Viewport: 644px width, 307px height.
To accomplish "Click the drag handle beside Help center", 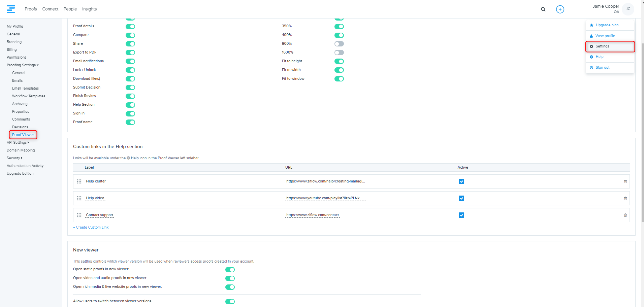I will (79, 181).
